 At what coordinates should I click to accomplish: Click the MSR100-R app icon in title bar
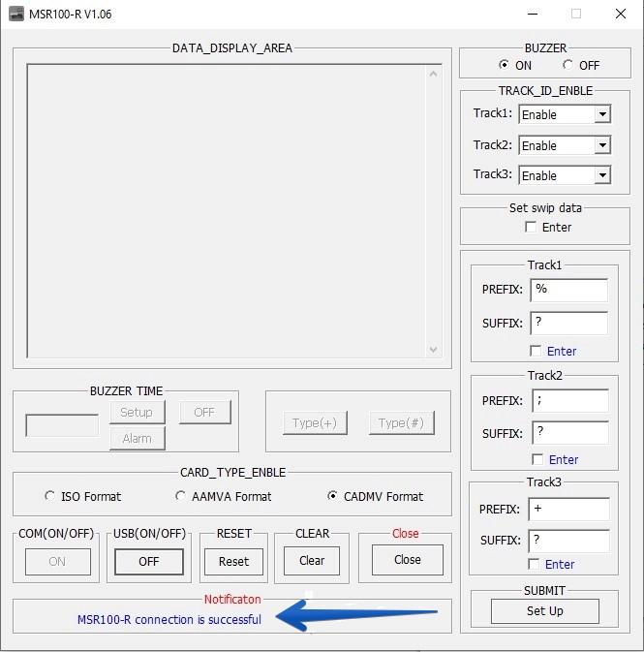[x=16, y=15]
